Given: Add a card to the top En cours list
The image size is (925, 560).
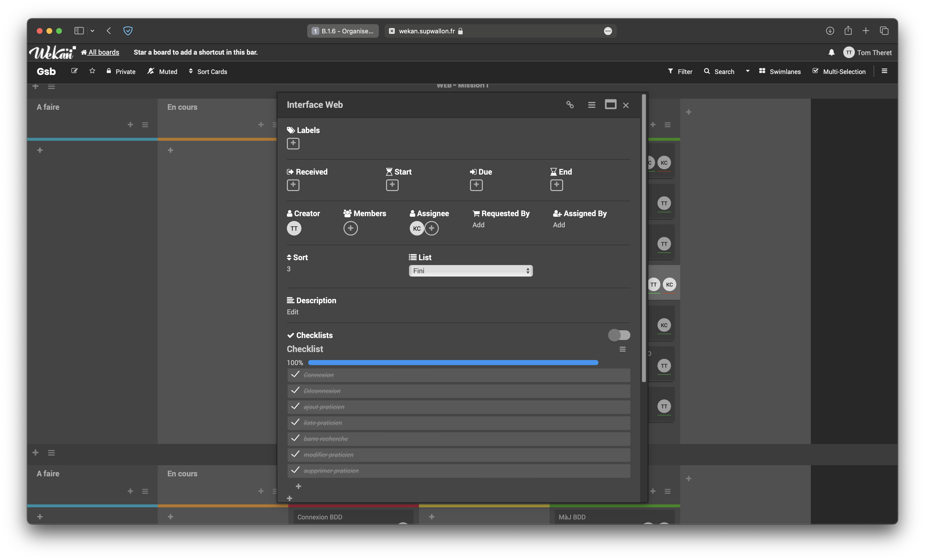Looking at the screenshot, I should pyautogui.click(x=261, y=125).
